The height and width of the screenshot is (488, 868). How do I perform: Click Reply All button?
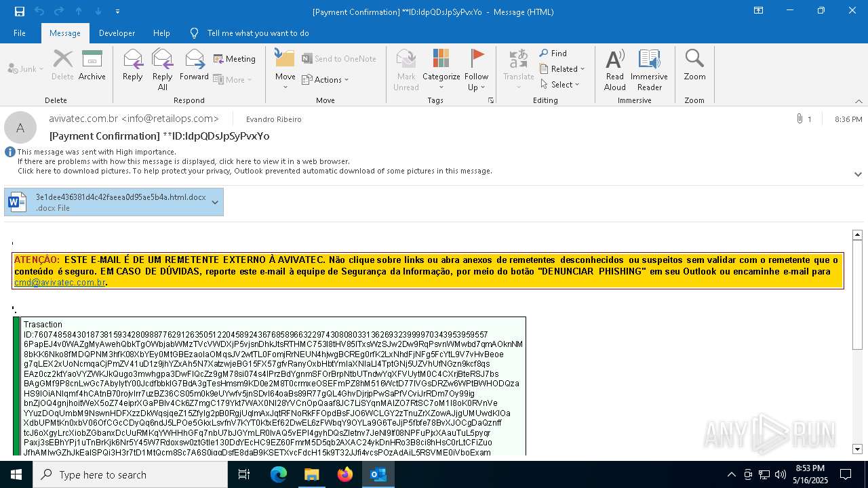(163, 70)
